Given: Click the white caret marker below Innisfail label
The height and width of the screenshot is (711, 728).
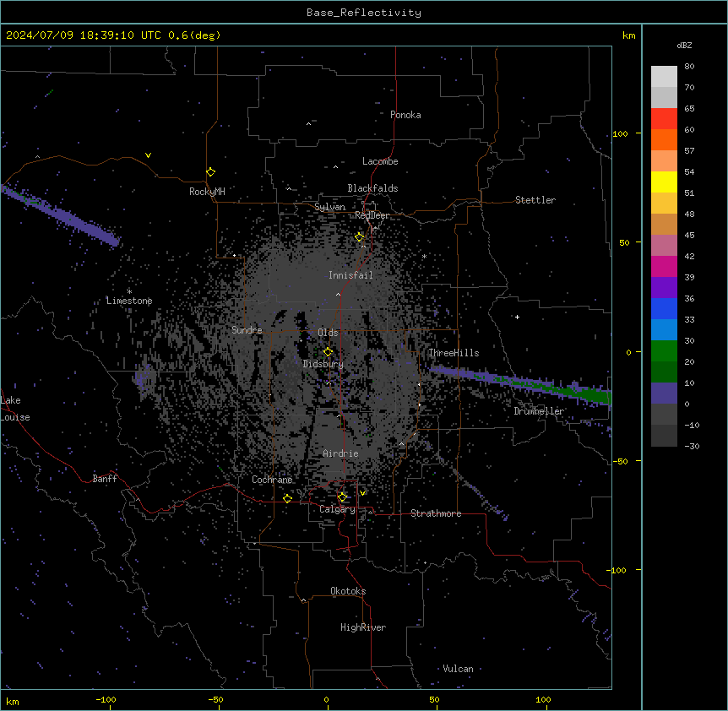Looking at the screenshot, I should point(338,294).
